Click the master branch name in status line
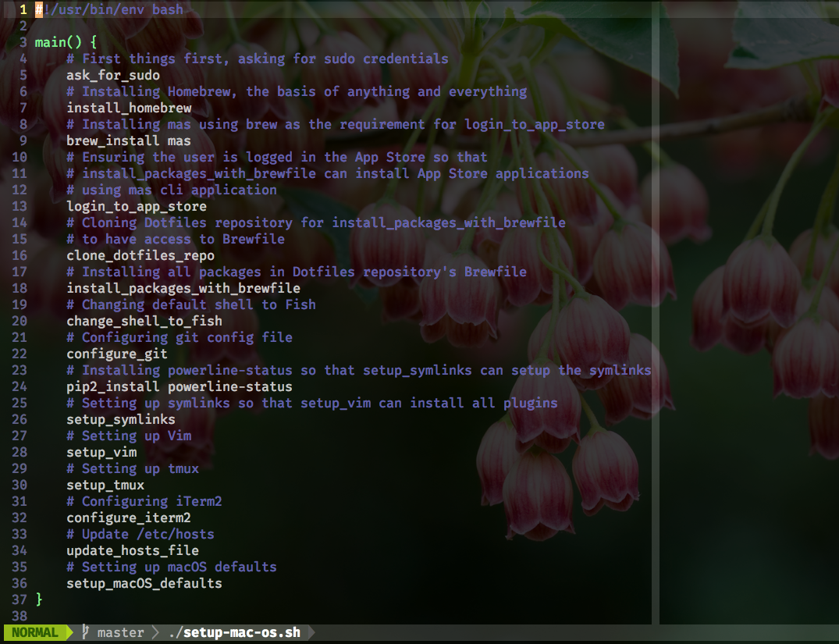Screen dimensions: 839x644 [121, 633]
